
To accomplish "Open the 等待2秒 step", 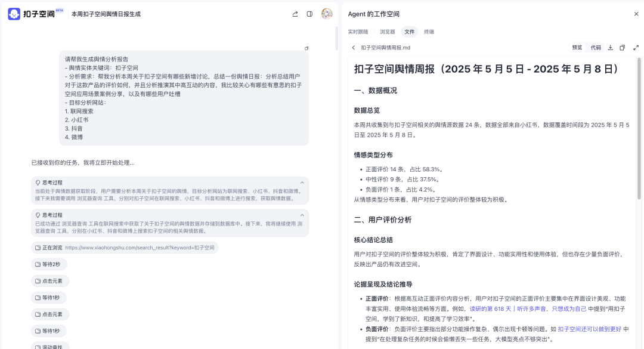I will 49,264.
